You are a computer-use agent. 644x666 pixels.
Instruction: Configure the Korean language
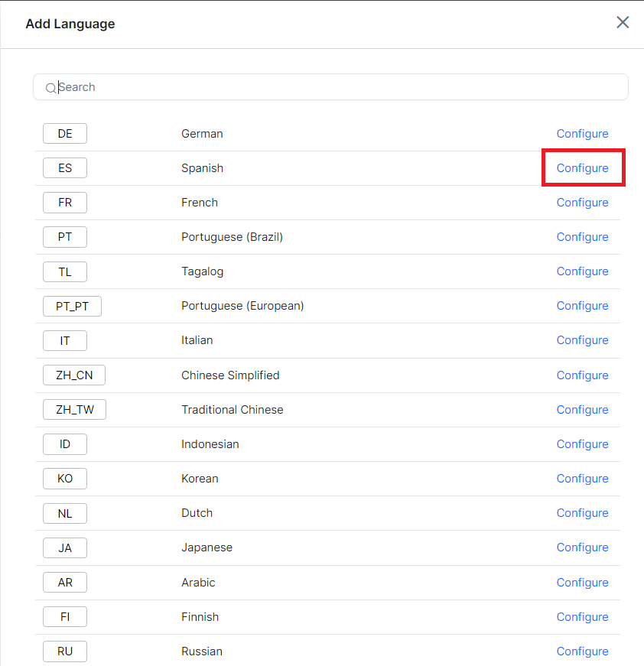click(x=582, y=479)
